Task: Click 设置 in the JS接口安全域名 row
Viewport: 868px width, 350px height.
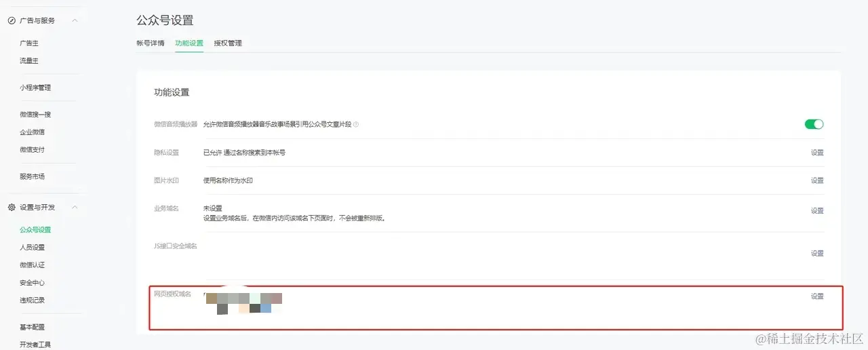Action: click(x=817, y=253)
